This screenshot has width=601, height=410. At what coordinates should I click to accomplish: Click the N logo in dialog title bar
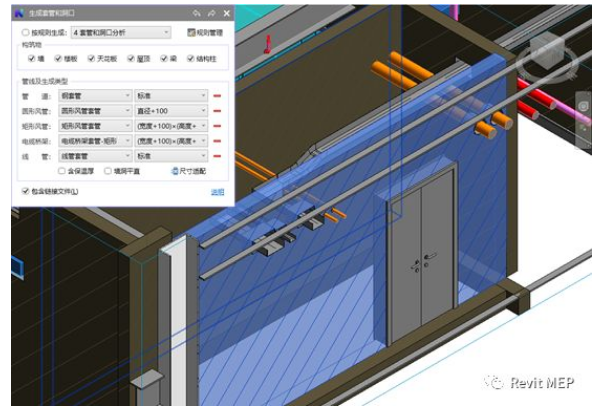(x=19, y=13)
